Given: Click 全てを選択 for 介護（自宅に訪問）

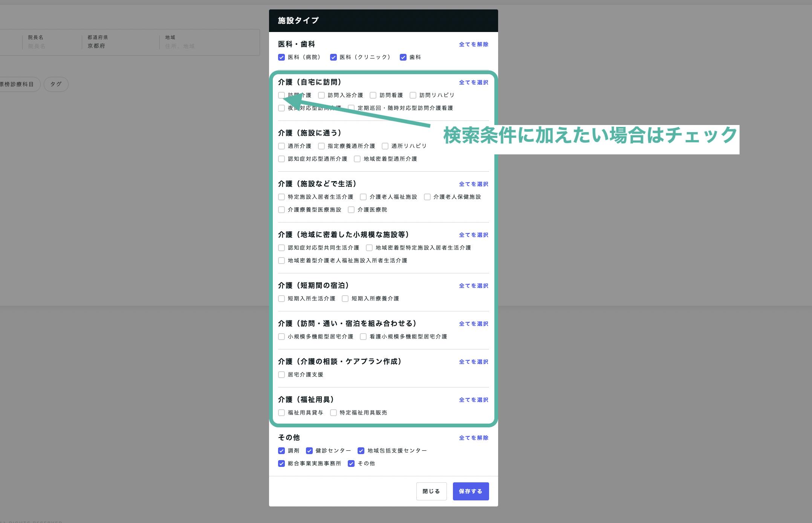Looking at the screenshot, I should (474, 82).
